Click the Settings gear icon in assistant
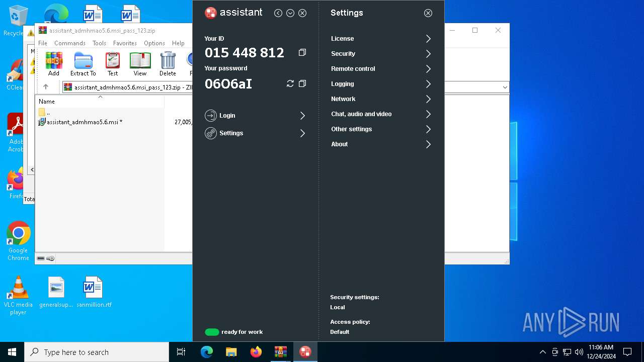This screenshot has height=362, width=644. (210, 133)
